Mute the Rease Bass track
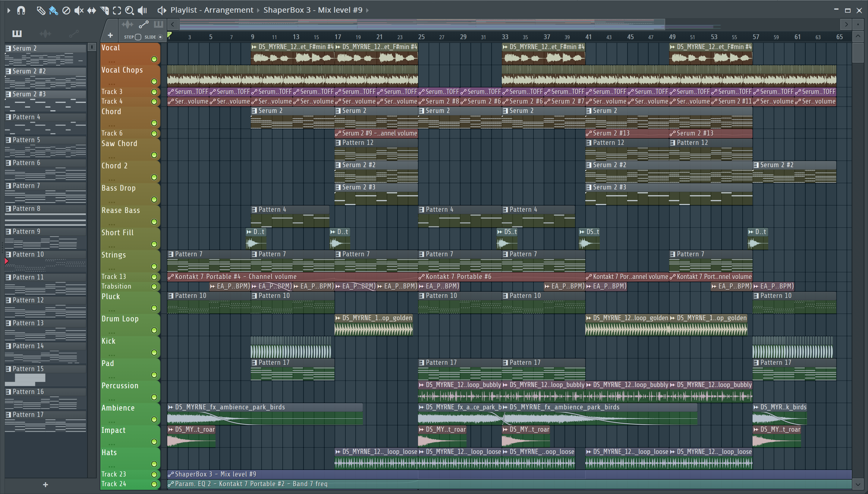 click(x=154, y=222)
